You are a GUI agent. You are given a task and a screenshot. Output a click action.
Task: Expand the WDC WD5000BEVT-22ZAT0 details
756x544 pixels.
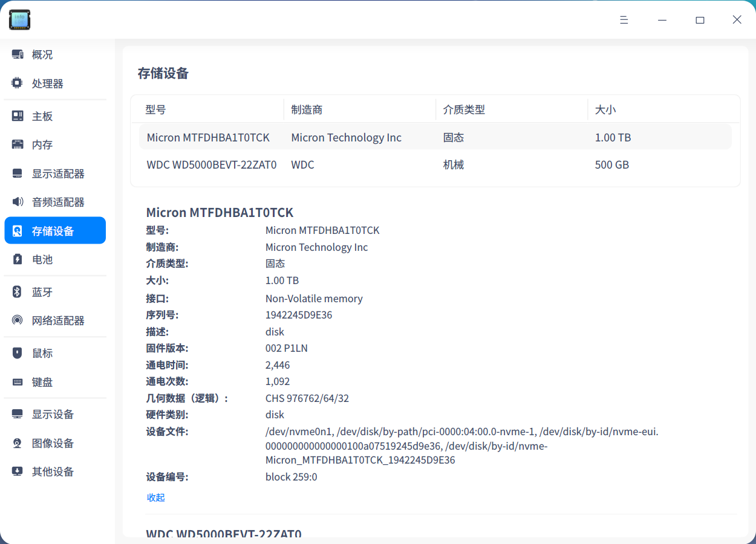pos(224,532)
